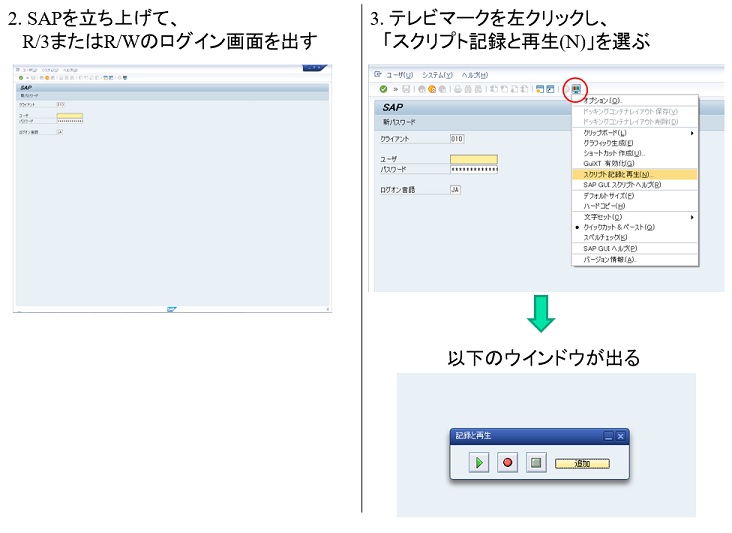Screen dimensions: 732x533
Task: Open the システム(Y) menu
Action: point(437,75)
